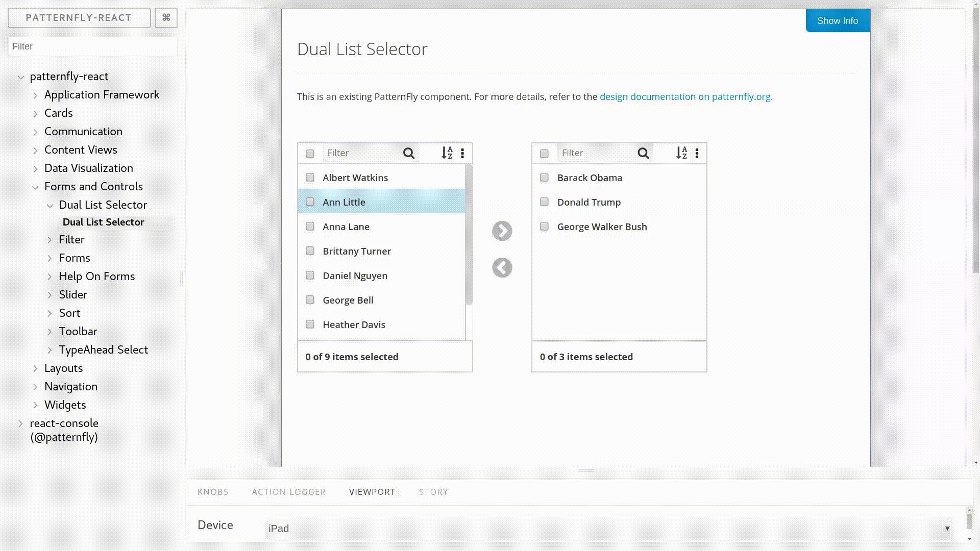
Task: Open the design documentation on patternfly.org link
Action: [x=685, y=96]
